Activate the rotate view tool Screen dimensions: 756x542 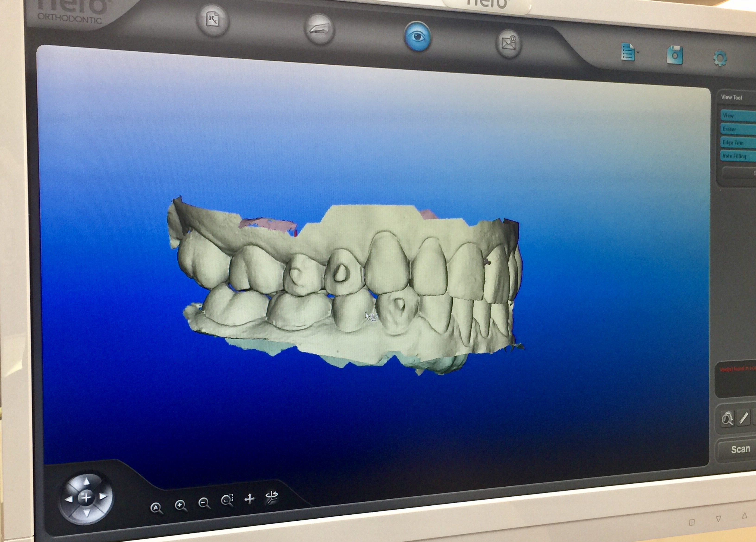click(x=271, y=497)
